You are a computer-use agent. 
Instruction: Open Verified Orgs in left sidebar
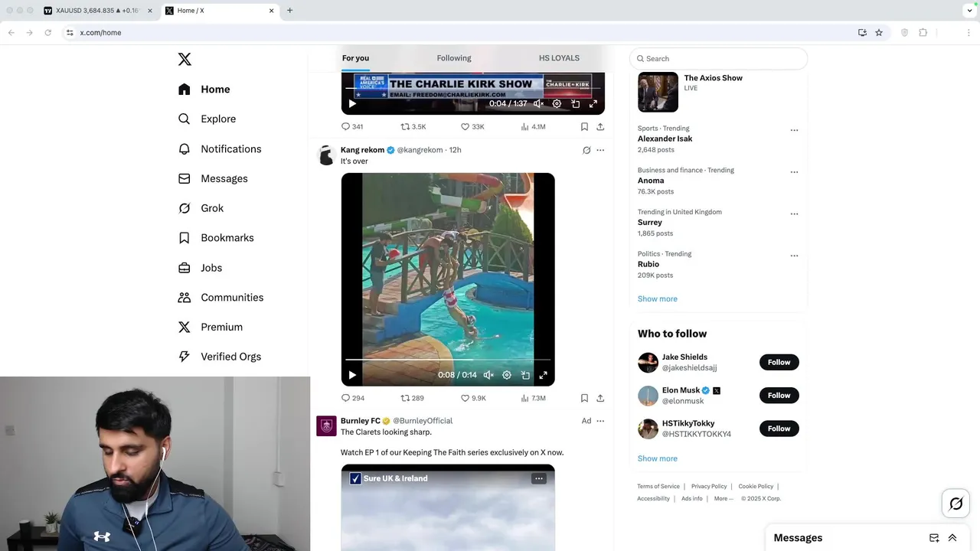click(219, 357)
